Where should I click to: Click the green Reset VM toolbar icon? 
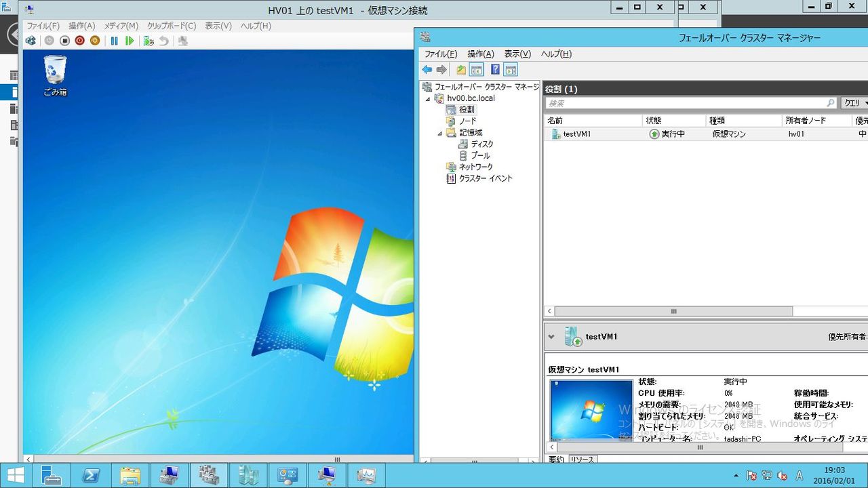tap(130, 41)
